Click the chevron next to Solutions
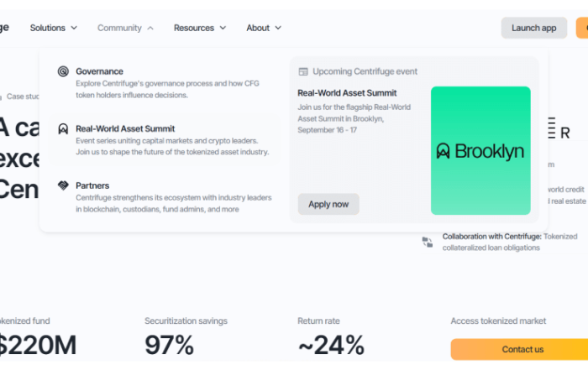 [74, 28]
